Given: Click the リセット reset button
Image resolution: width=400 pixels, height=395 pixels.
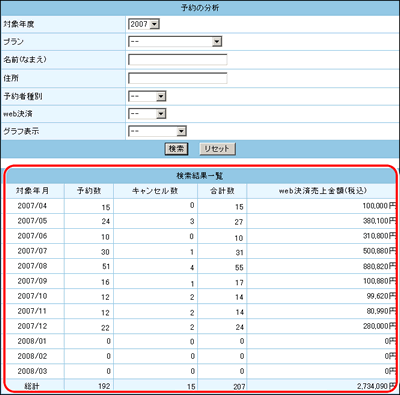Looking at the screenshot, I should coord(217,149).
